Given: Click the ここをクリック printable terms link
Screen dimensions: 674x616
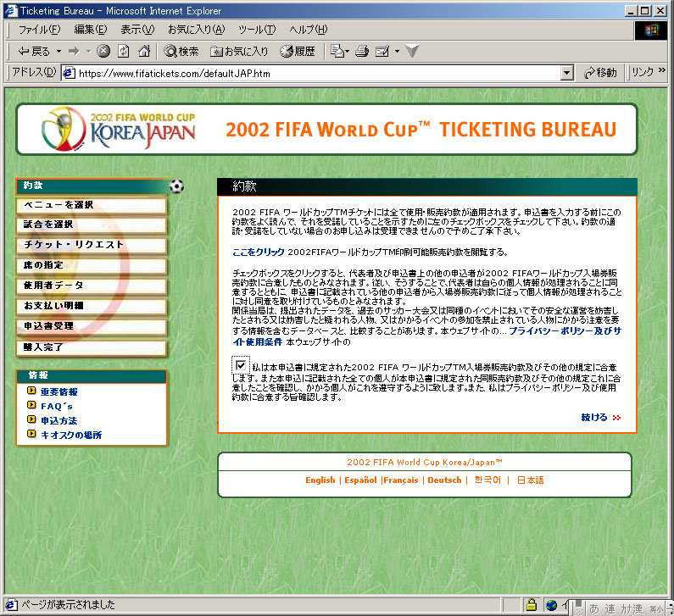Looking at the screenshot, I should 258,253.
